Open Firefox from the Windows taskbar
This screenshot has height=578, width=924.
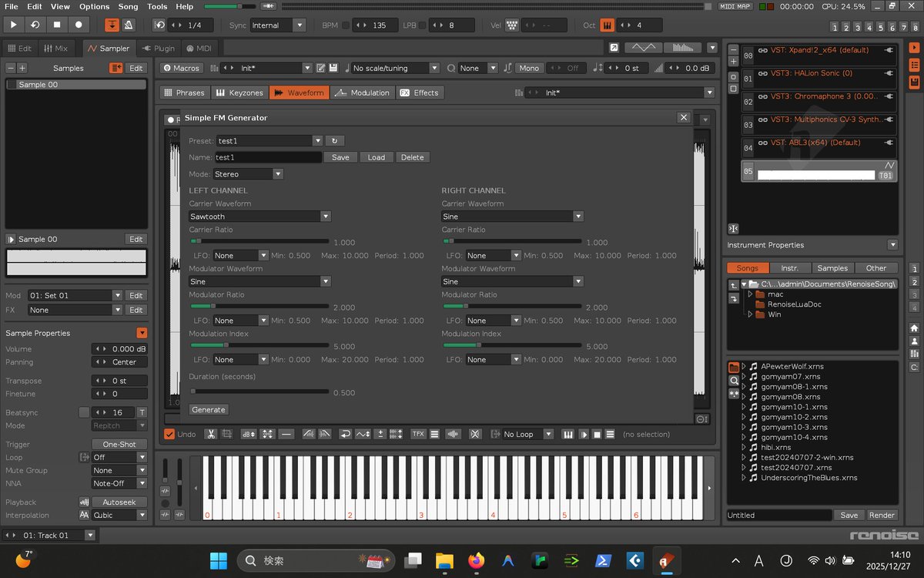[476, 560]
